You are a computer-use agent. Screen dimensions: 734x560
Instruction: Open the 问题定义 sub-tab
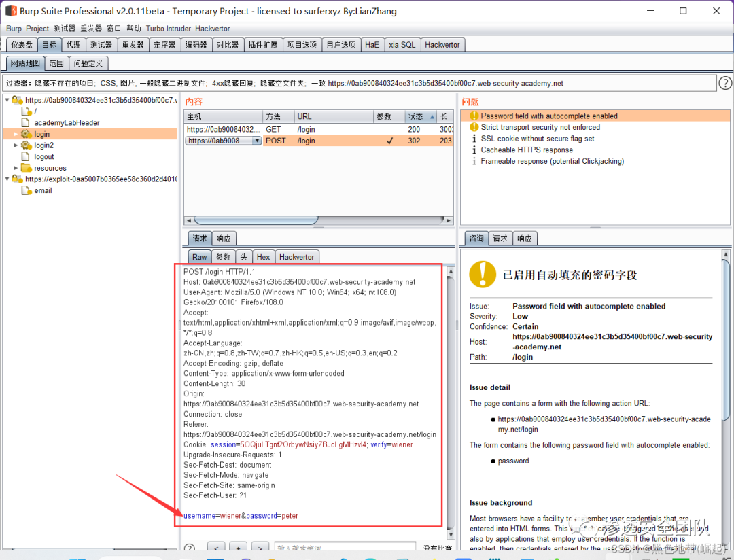pyautogui.click(x=88, y=63)
